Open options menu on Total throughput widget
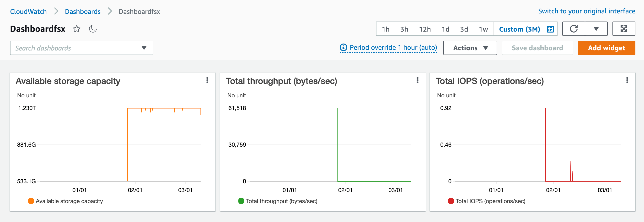644x222 pixels. coord(417,81)
